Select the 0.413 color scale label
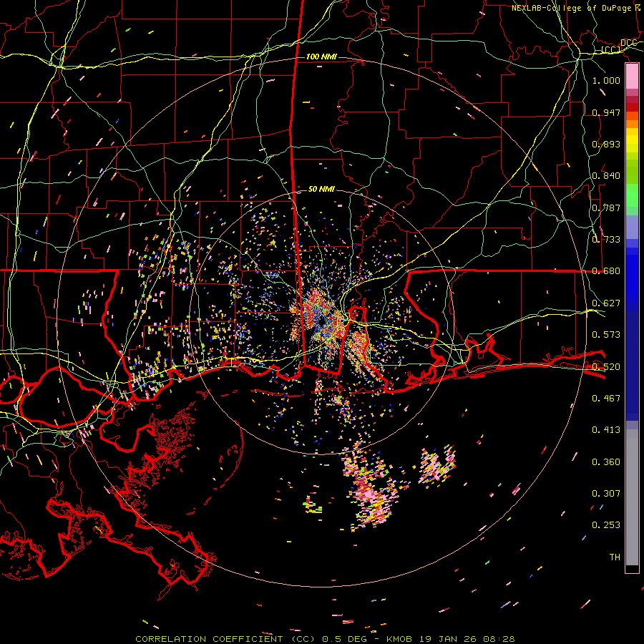Image resolution: width=644 pixels, height=644 pixels. (606, 429)
